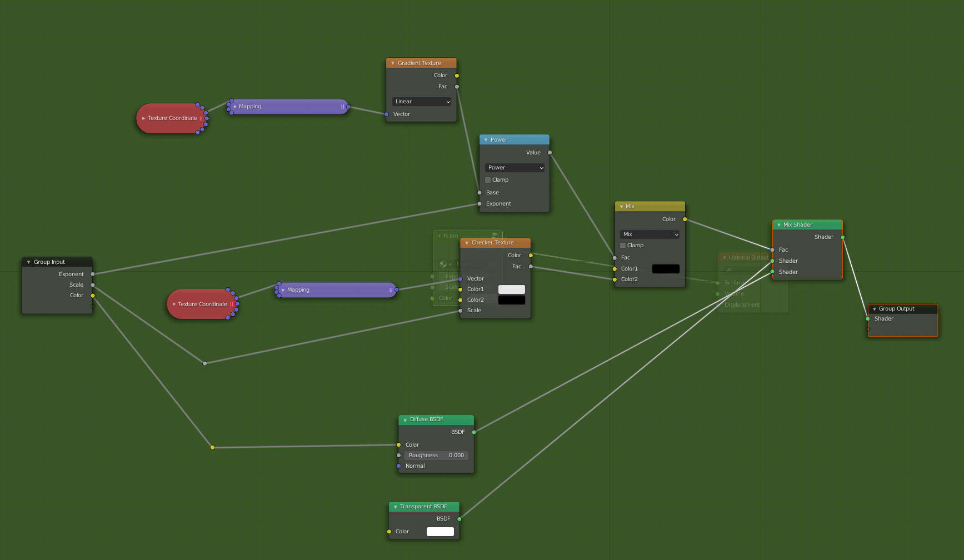Select the Mapping node wired to Checker Texture
Image resolution: width=964 pixels, height=560 pixels.
[337, 290]
